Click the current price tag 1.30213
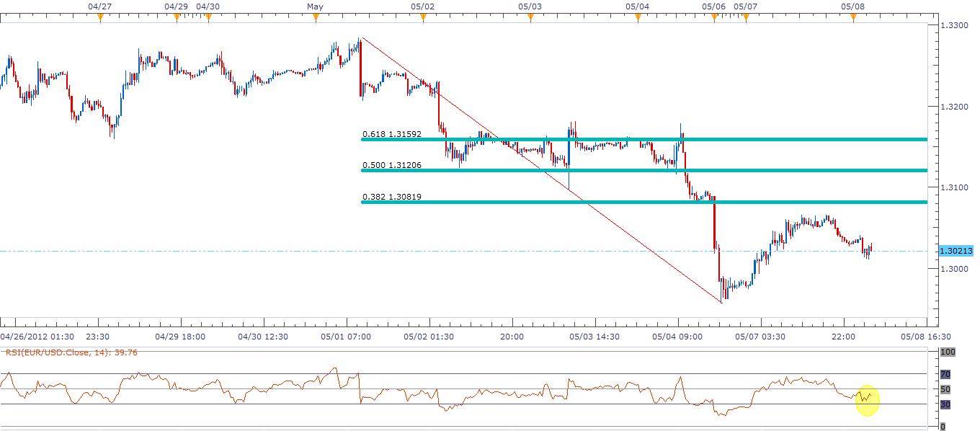Screen dimensions: 980x431 coord(957,251)
